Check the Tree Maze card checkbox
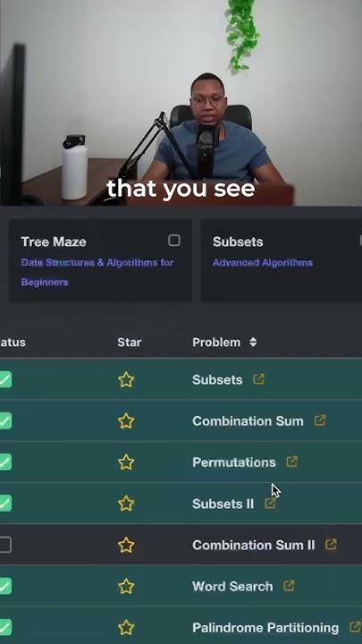The width and height of the screenshot is (362, 644). click(174, 241)
